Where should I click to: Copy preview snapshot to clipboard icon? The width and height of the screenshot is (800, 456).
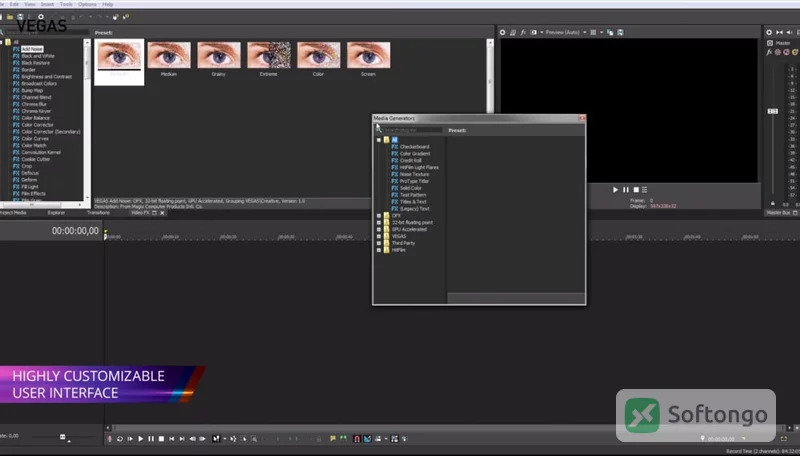coord(610,32)
